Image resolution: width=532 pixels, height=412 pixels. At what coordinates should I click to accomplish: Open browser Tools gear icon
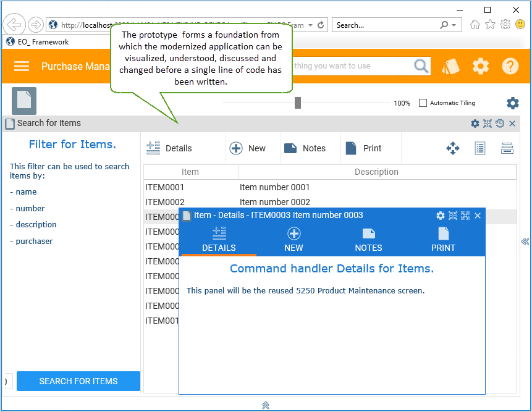(505, 25)
